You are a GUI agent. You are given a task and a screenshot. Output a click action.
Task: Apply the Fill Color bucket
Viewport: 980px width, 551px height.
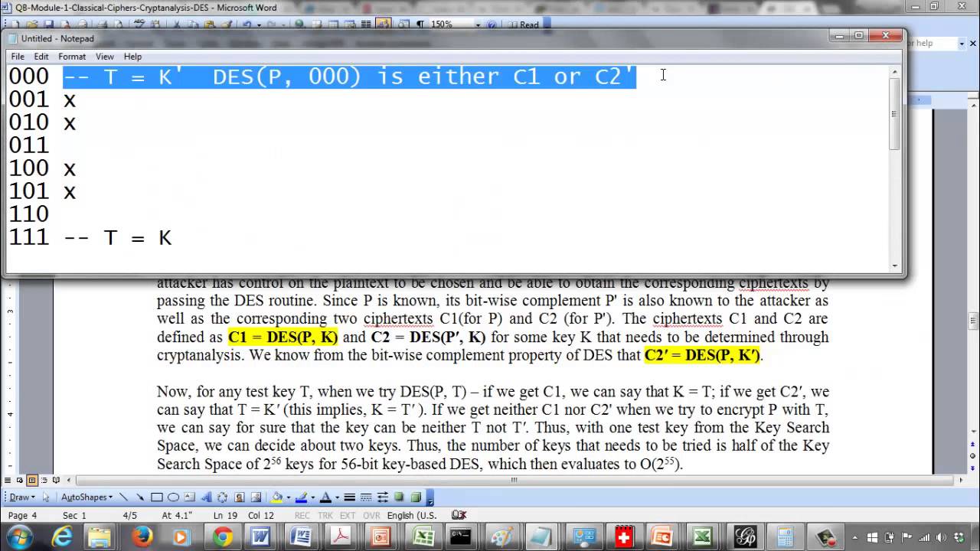click(x=277, y=497)
